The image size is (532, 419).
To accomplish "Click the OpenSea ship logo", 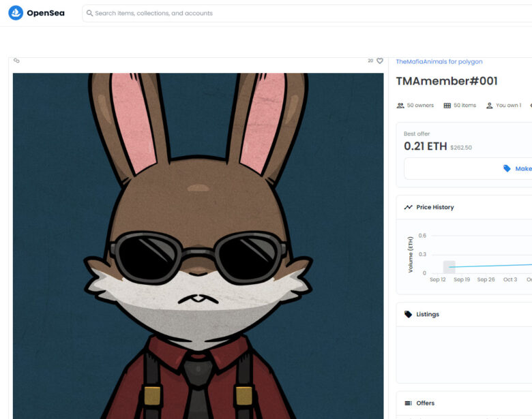I will tap(16, 13).
